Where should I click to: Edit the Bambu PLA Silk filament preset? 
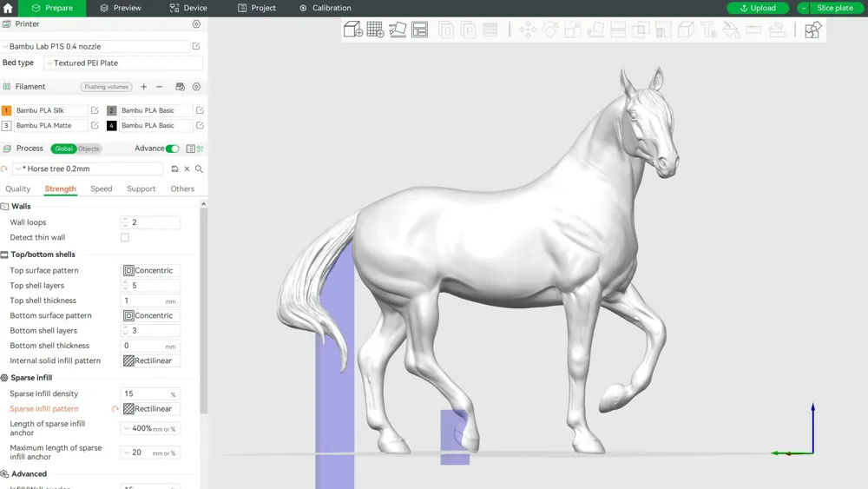click(95, 110)
